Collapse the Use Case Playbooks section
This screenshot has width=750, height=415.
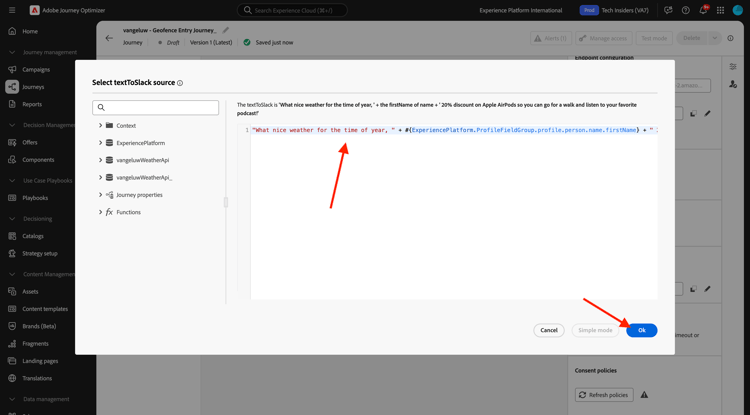tap(12, 181)
